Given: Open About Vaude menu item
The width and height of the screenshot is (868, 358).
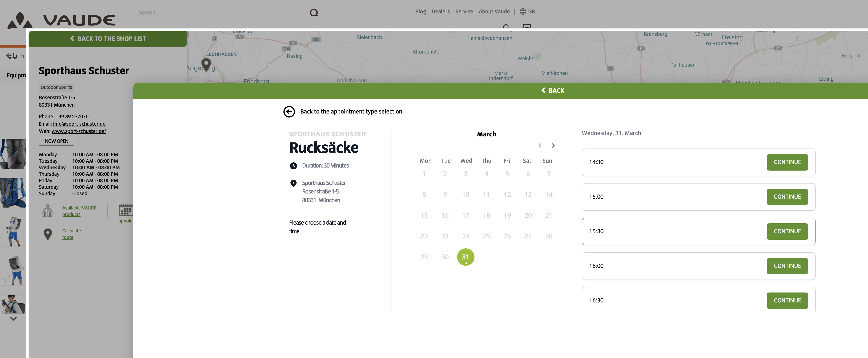Looking at the screenshot, I should tap(494, 11).
